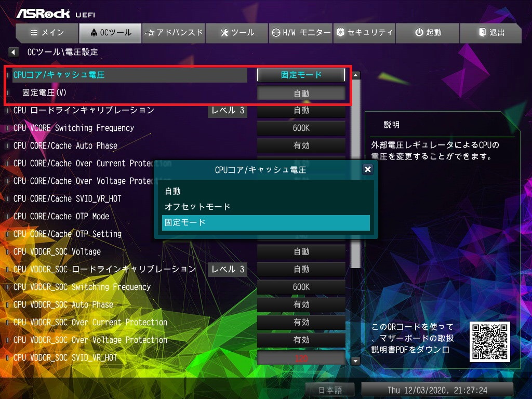Select CPU CORE/Cache OTP Setting label
Viewport: 532px width, 399px height.
[x=67, y=234]
